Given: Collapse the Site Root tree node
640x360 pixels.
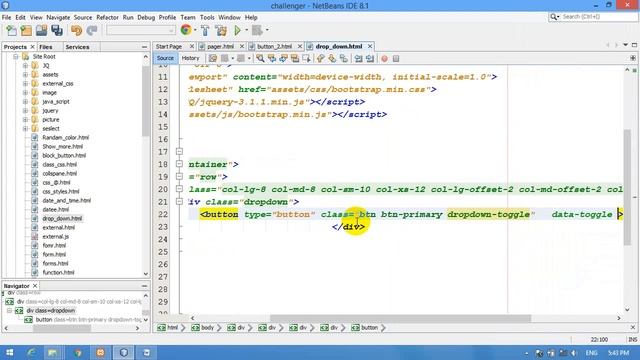Looking at the screenshot, I should [16, 57].
